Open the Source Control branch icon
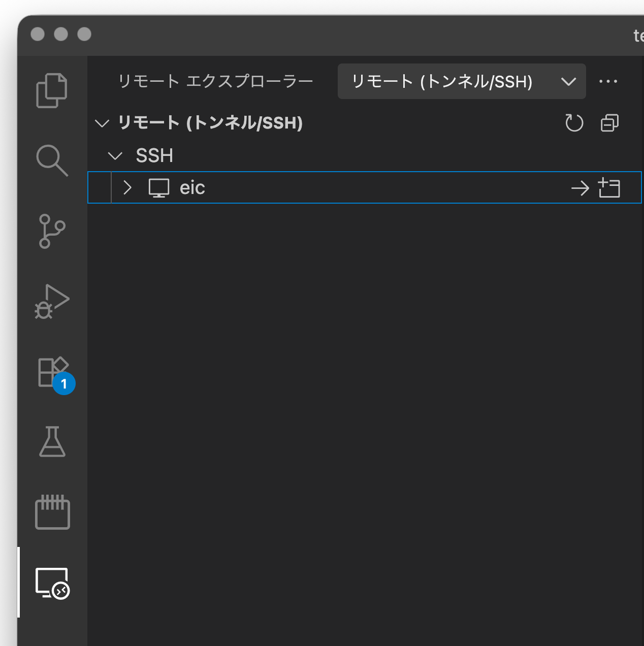This screenshot has width=644, height=646. (x=52, y=231)
